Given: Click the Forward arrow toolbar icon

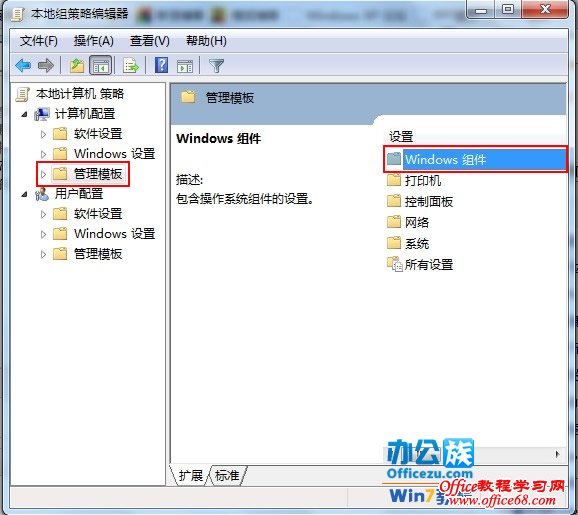Looking at the screenshot, I should tap(46, 66).
